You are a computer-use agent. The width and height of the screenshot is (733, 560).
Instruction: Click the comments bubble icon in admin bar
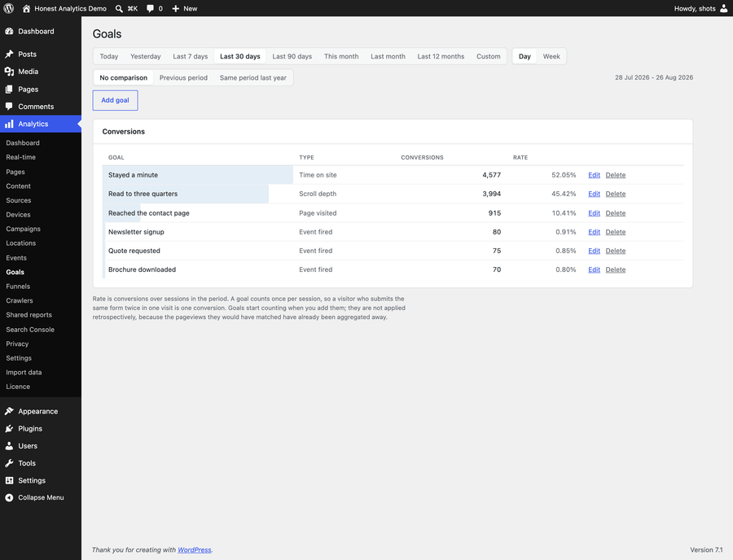coord(150,8)
